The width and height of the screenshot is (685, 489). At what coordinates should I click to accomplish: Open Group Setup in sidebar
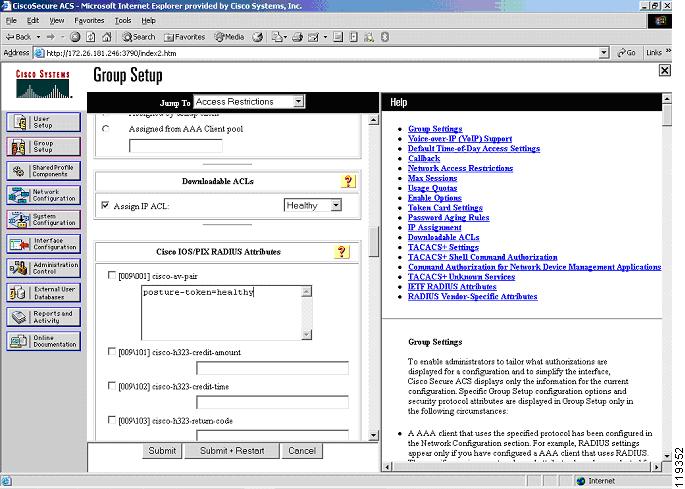click(43, 146)
